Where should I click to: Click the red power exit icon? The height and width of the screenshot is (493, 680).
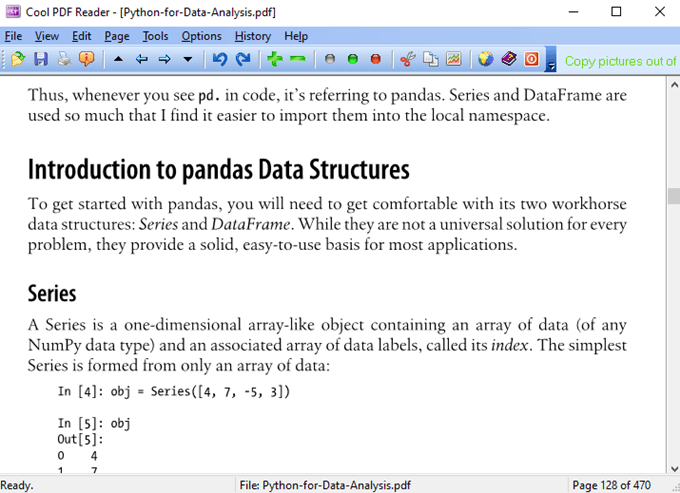pyautogui.click(x=532, y=59)
